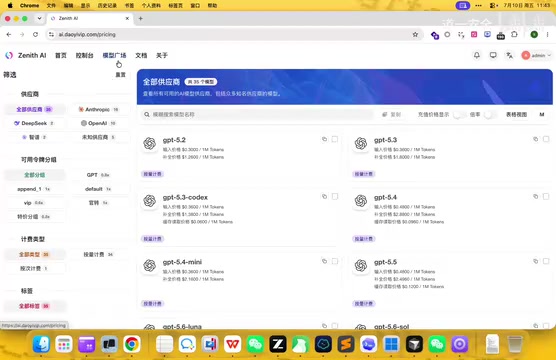Viewport: 556px width, 360px height.
Task: Open WPS Office from the dock
Action: pos(233,344)
